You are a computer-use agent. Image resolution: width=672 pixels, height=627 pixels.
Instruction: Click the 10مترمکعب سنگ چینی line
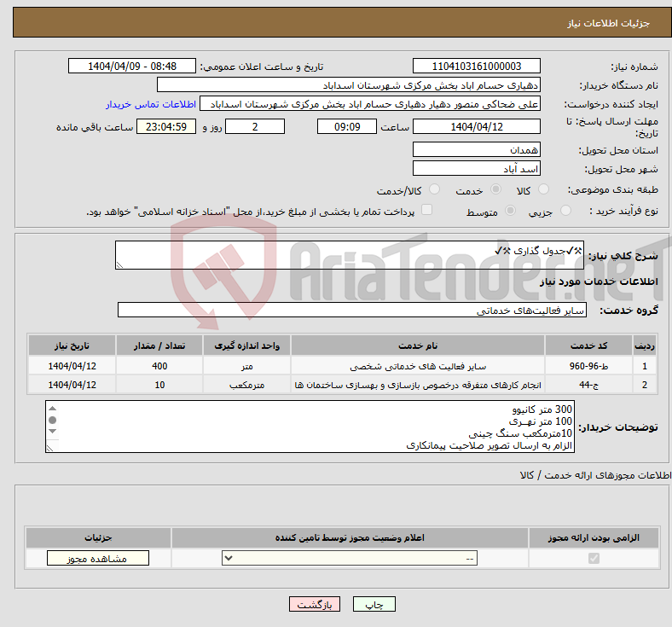(520, 433)
